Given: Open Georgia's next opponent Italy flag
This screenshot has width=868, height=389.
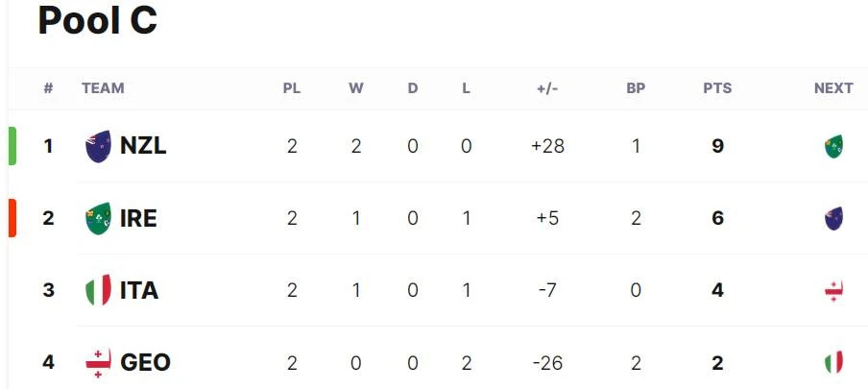Looking at the screenshot, I should point(833,362).
